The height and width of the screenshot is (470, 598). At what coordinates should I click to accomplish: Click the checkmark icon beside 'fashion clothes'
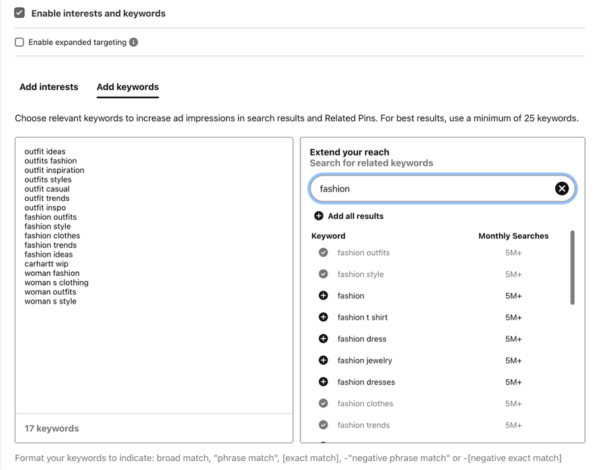click(323, 403)
